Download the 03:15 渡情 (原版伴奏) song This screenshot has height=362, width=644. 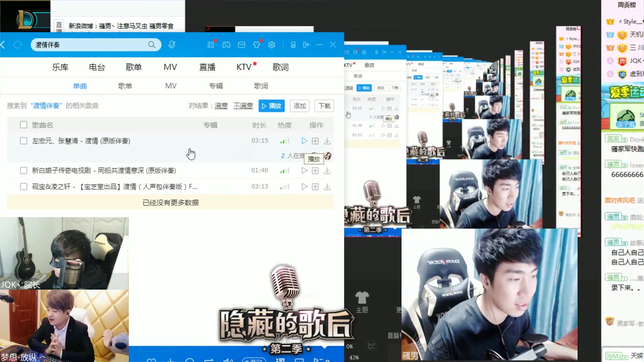327,141
